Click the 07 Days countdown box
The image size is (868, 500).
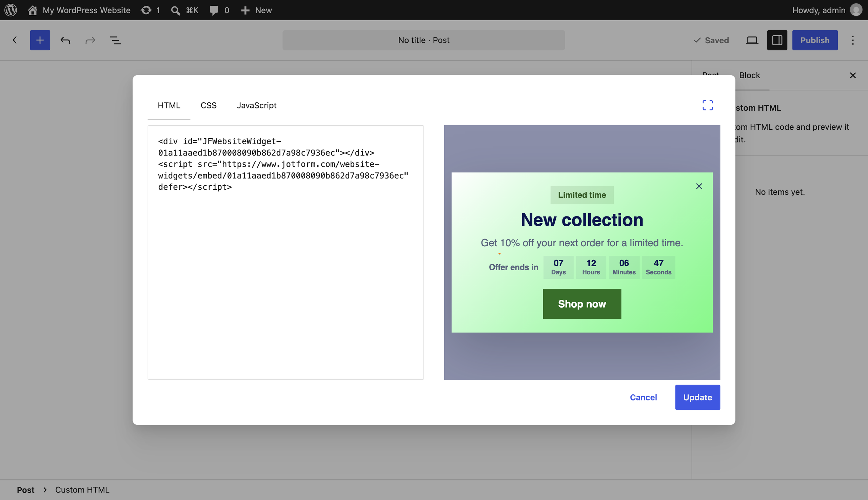[x=558, y=267]
